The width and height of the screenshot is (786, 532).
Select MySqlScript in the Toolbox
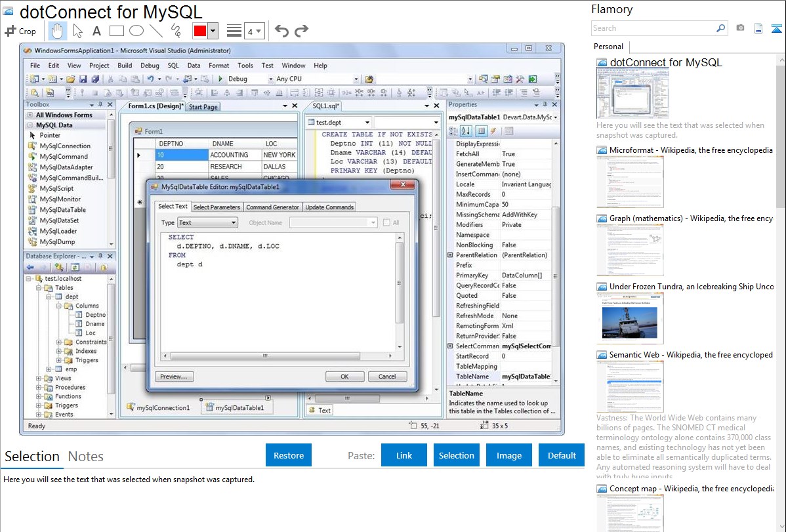coord(56,188)
